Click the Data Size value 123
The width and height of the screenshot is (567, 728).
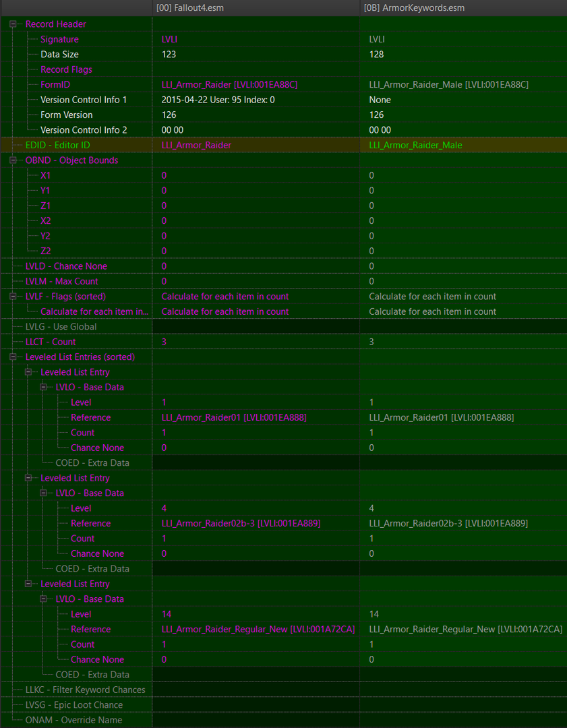click(x=169, y=55)
